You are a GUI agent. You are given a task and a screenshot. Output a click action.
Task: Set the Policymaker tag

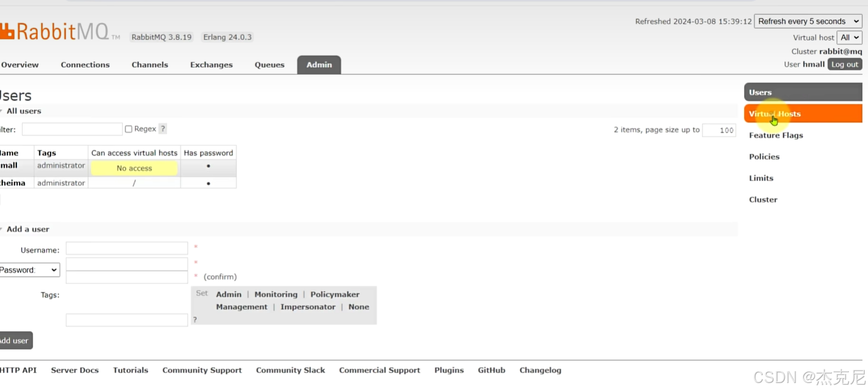[x=335, y=294]
